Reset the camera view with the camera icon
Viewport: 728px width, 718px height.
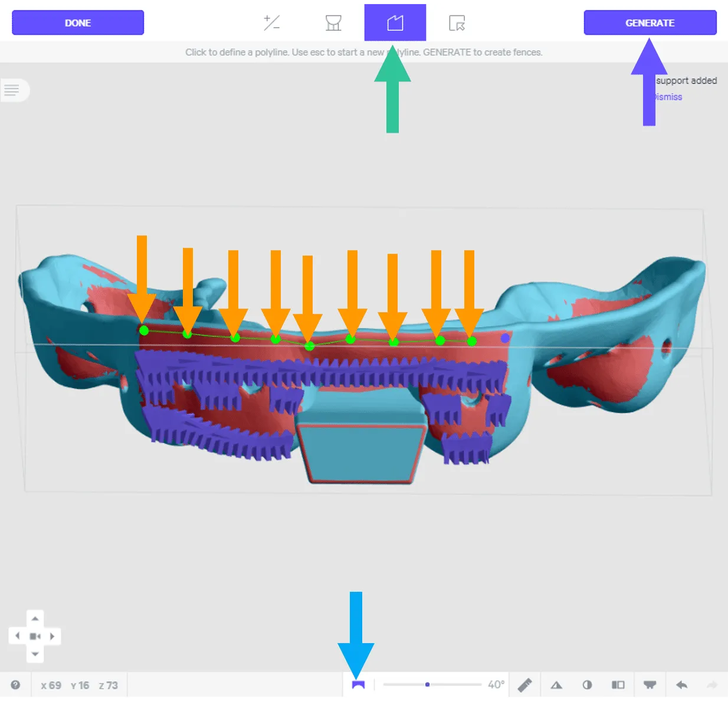click(x=35, y=636)
